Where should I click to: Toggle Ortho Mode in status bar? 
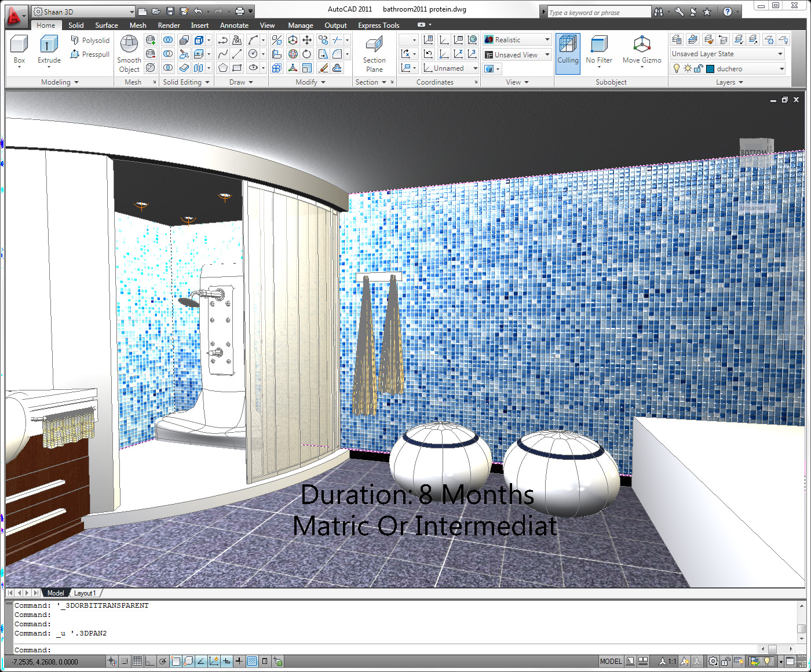click(150, 661)
